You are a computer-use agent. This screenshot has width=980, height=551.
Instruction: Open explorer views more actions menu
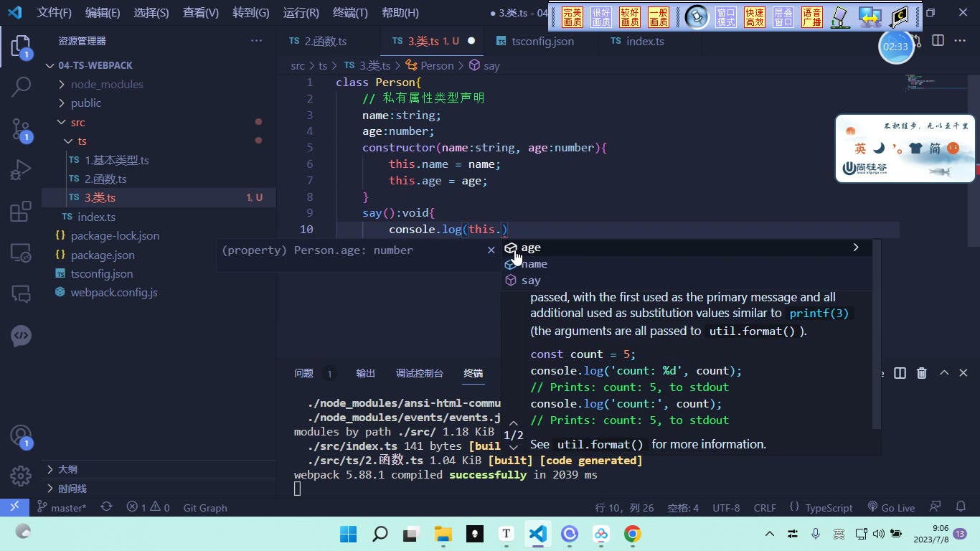[x=256, y=41]
